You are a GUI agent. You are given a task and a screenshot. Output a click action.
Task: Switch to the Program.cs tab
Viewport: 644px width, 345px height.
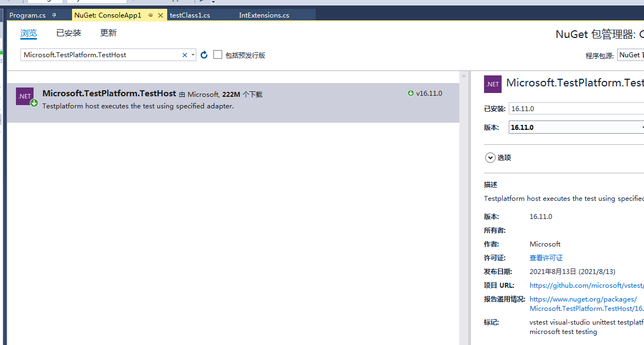coord(27,15)
